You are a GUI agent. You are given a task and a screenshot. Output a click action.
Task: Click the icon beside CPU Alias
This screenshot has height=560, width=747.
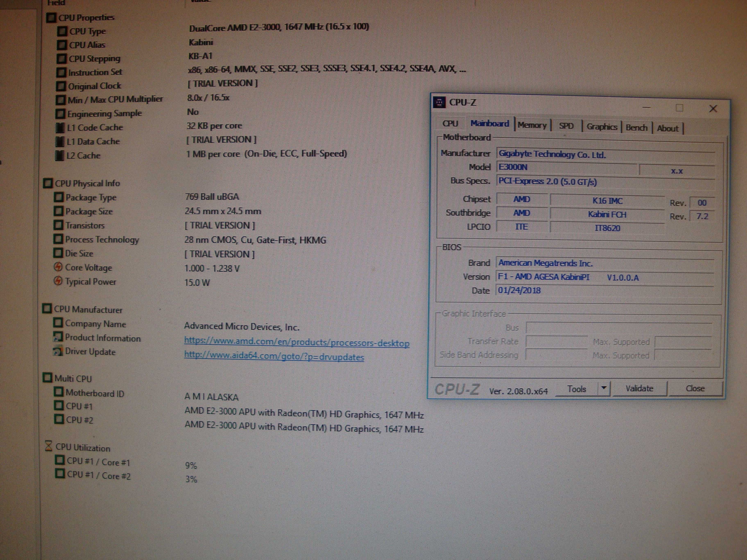point(62,45)
